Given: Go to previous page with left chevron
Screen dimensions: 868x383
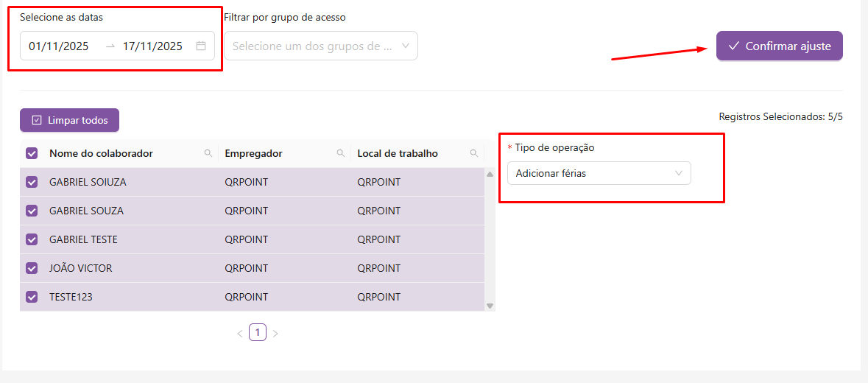Looking at the screenshot, I should (x=239, y=334).
